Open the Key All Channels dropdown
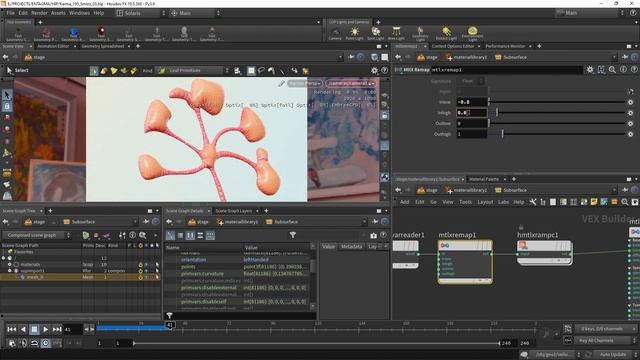The height and width of the screenshot is (360, 640). (x=606, y=340)
